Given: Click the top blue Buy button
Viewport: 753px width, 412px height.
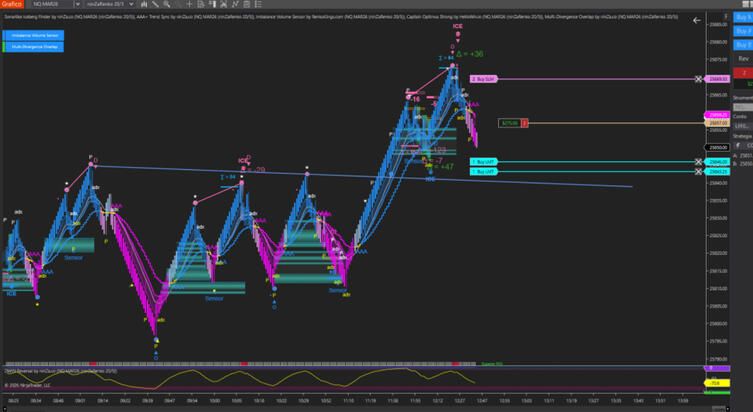Looking at the screenshot, I should point(742,18).
